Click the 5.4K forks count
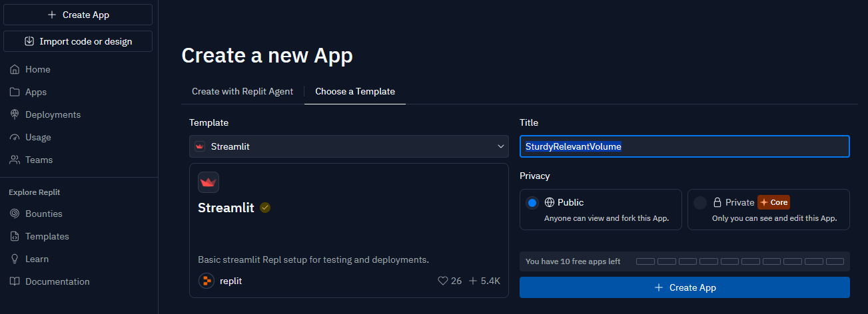Screen dimensions: 868x314 [490, 281]
